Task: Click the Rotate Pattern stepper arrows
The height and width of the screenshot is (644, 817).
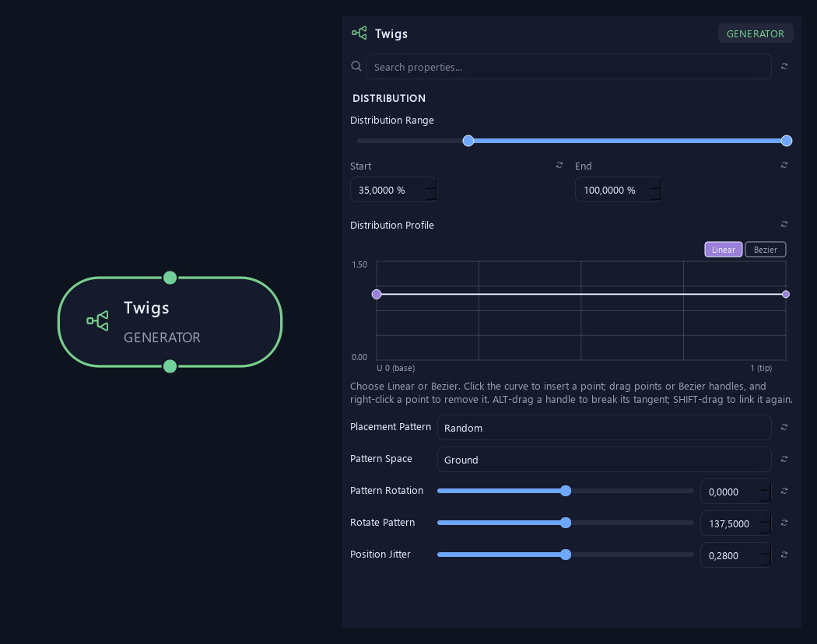Action: (766, 523)
